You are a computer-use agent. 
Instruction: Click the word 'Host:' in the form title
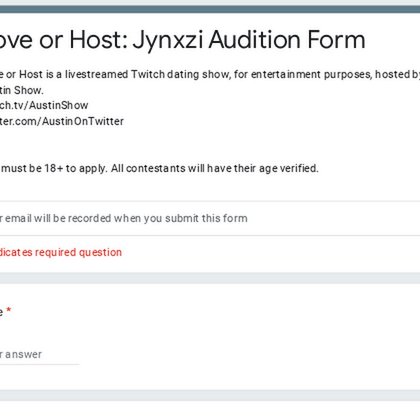coord(98,40)
